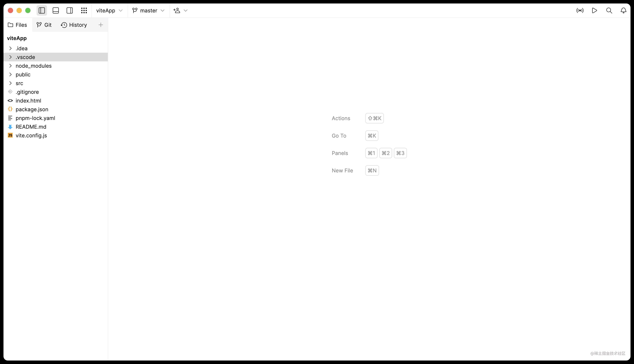
Task: Click the user/account icon
Action: click(x=177, y=10)
